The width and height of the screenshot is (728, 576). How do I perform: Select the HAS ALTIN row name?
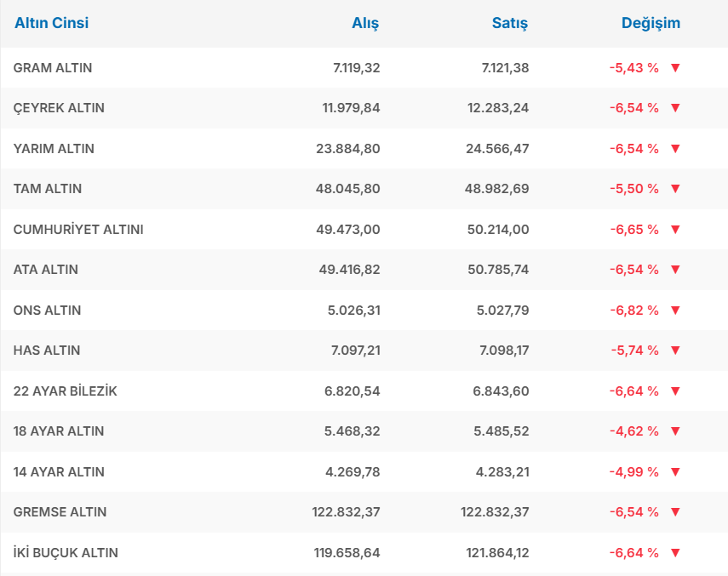pos(47,351)
